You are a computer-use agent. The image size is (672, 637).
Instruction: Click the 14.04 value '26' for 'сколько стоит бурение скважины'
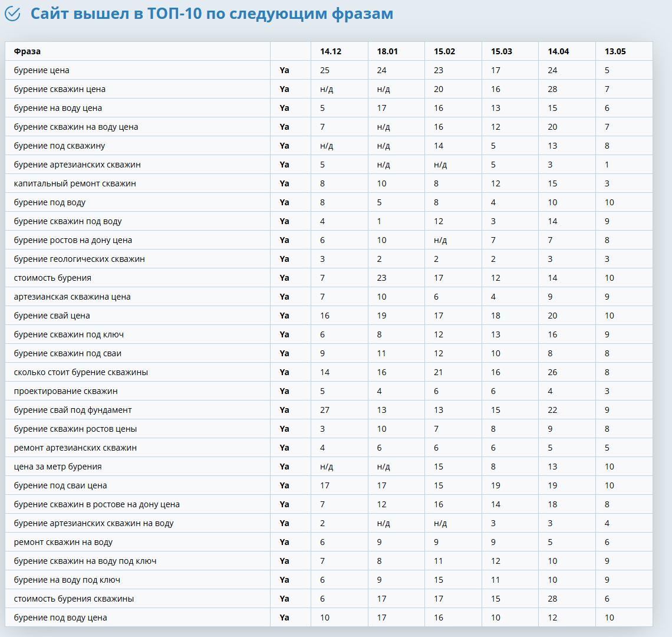[x=552, y=372]
